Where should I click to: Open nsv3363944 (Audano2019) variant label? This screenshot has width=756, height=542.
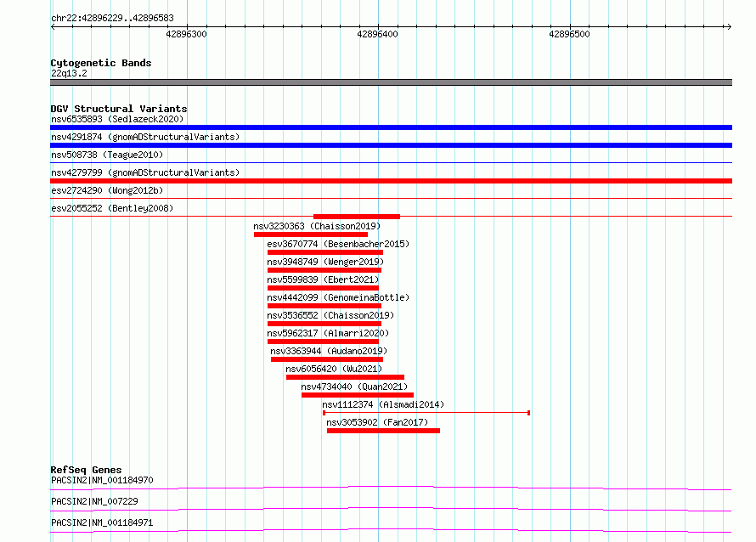329,351
